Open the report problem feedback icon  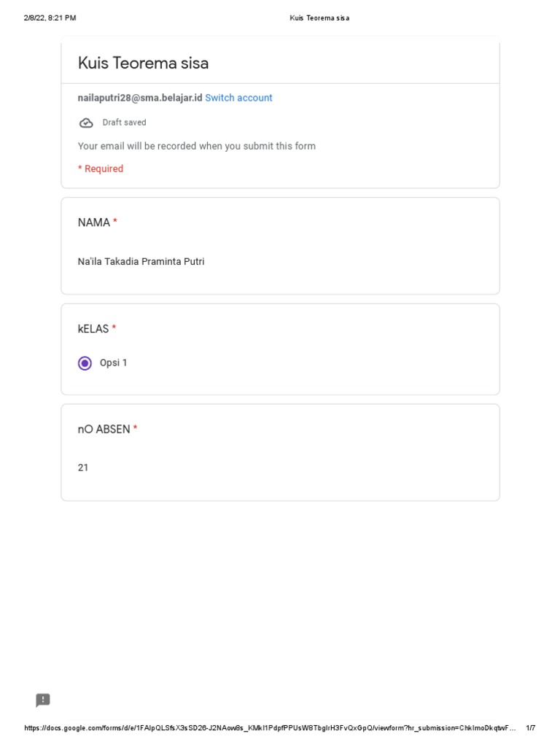tap(43, 700)
